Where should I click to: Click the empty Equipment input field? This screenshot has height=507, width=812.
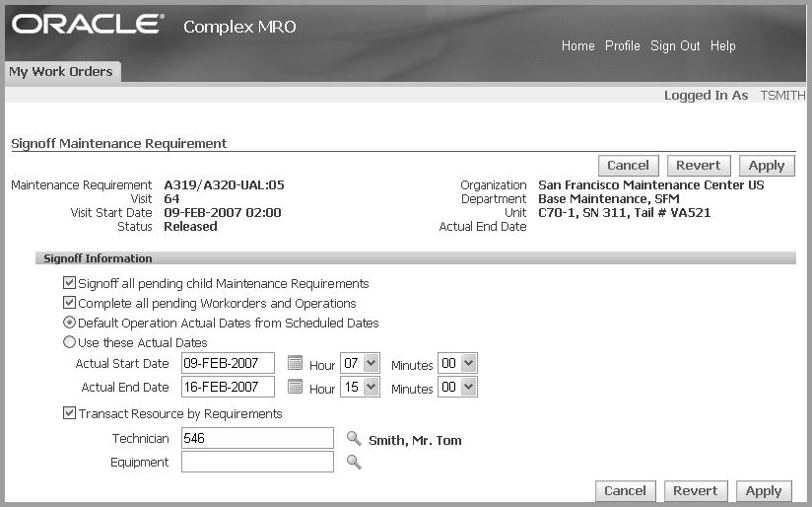pos(257,462)
